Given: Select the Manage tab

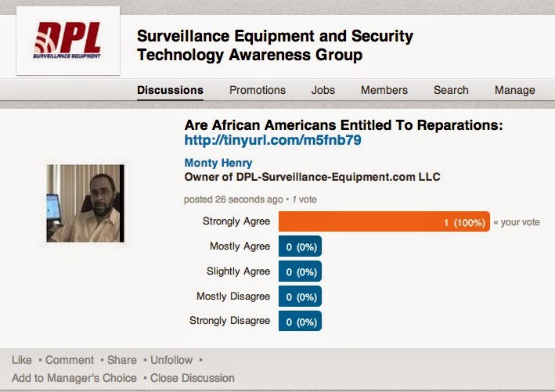Looking at the screenshot, I should tap(514, 90).
